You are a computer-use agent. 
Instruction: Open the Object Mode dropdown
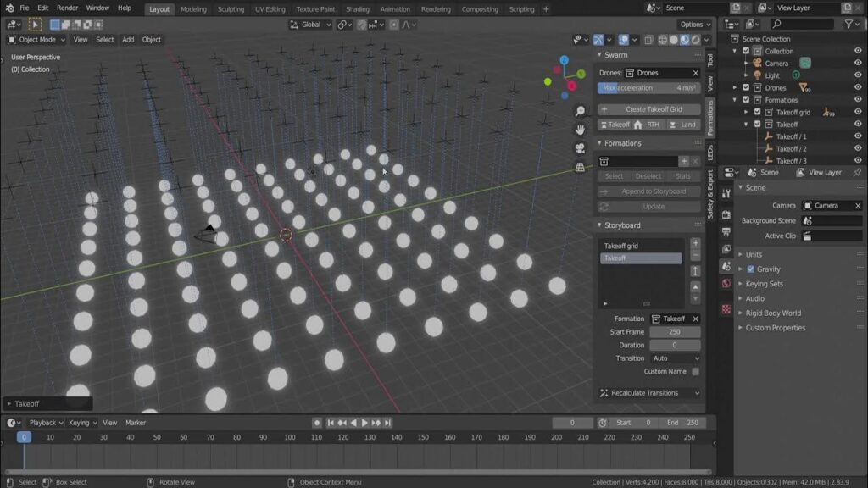36,40
